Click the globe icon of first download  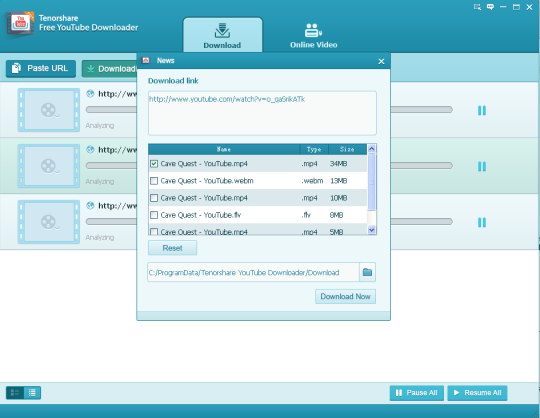90,93
